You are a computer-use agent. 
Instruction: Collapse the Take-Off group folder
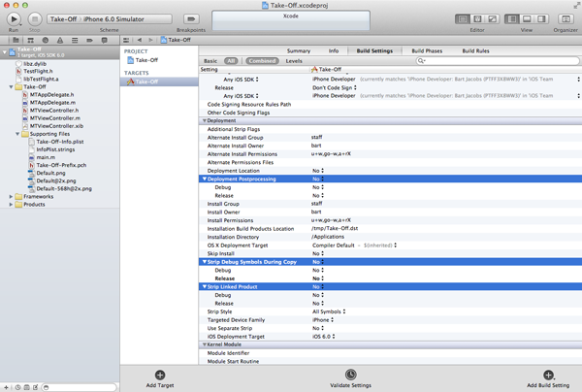click(11, 87)
